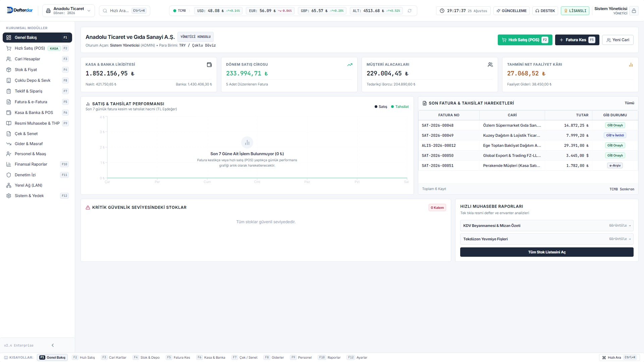This screenshot has width=644, height=362.
Task: Click the Defterdar logo
Action: pyautogui.click(x=19, y=10)
